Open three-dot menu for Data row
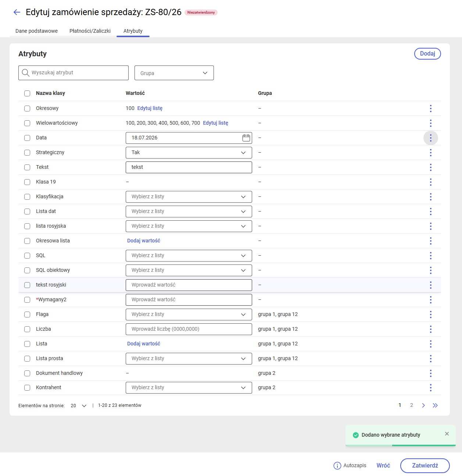 pyautogui.click(x=431, y=138)
